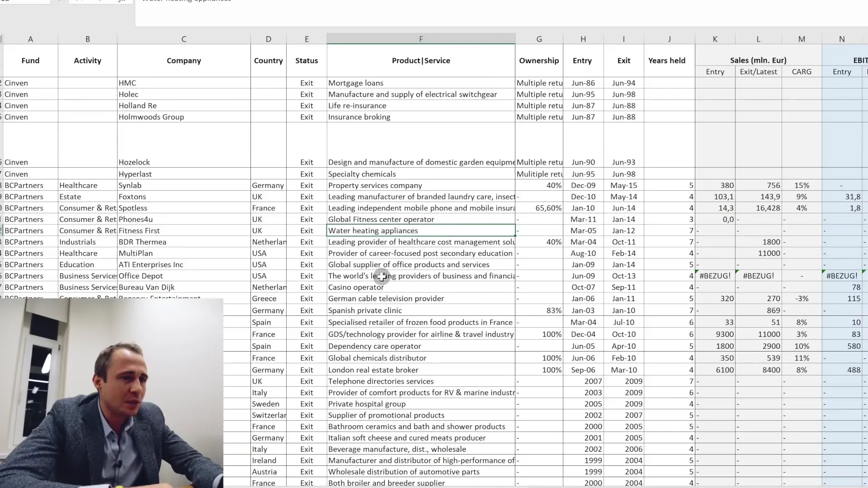
Task: Select the Fitness First cell
Action: pos(184,230)
